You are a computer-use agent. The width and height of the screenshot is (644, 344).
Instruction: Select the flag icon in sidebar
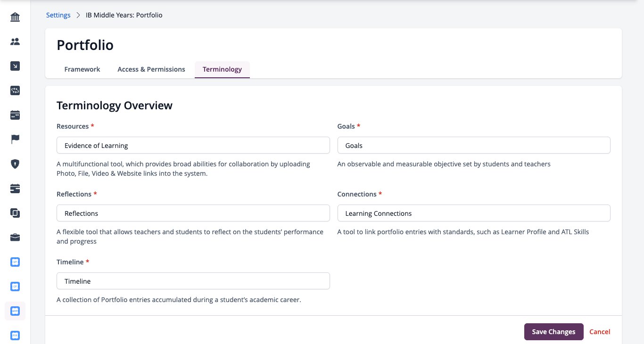(x=15, y=139)
